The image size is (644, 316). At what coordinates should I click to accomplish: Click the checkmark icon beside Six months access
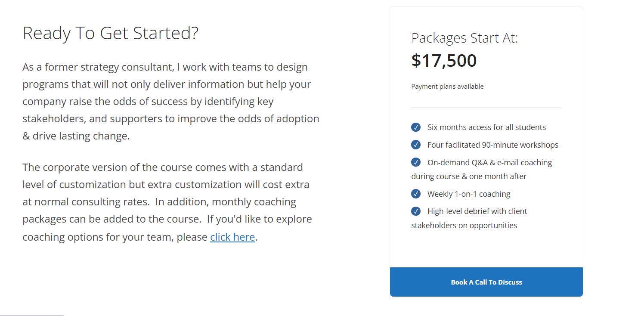(416, 127)
